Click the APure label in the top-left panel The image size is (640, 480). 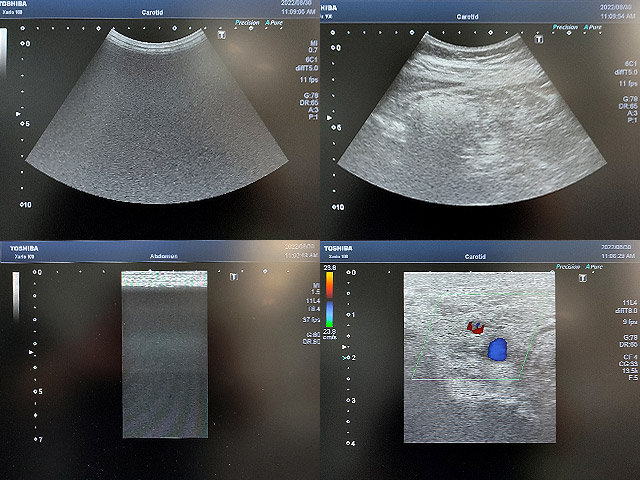(273, 22)
